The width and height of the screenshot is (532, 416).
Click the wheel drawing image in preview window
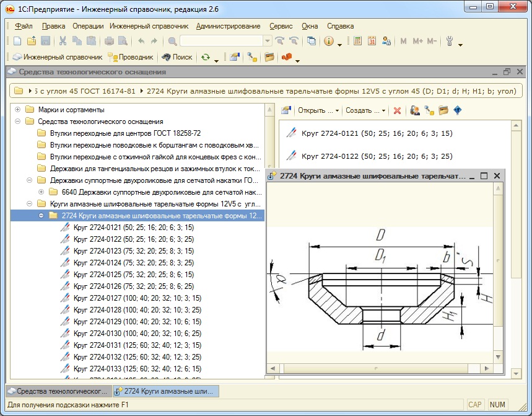pos(380,290)
